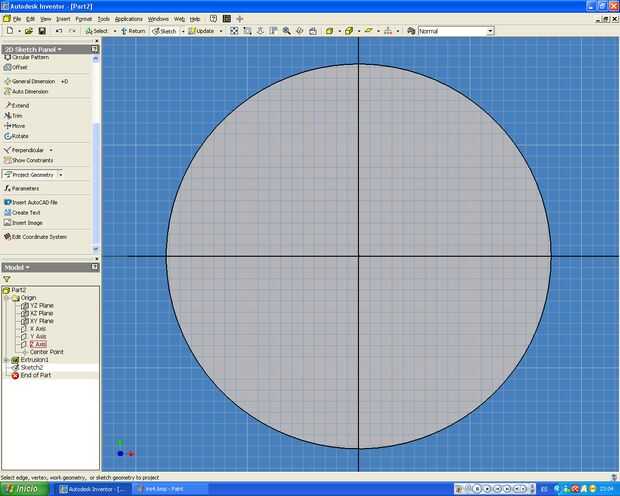The height and width of the screenshot is (496, 620).
Task: Click the Update button
Action: [x=203, y=31]
